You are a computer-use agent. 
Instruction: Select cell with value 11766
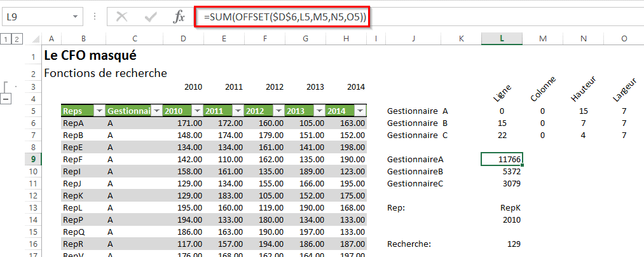[502, 159]
